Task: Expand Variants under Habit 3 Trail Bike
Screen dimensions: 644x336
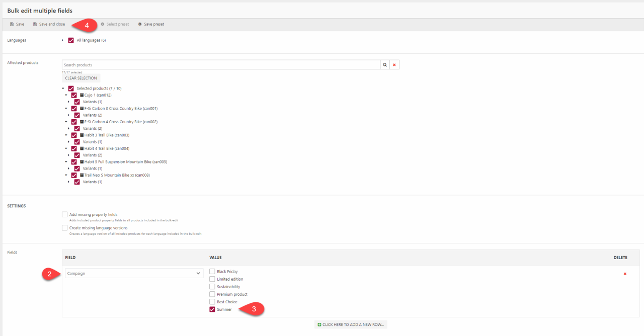Action: click(69, 142)
